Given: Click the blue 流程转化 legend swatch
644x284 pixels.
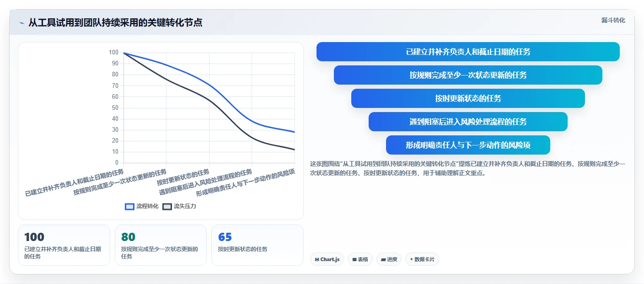Looking at the screenshot, I should coord(129,206).
